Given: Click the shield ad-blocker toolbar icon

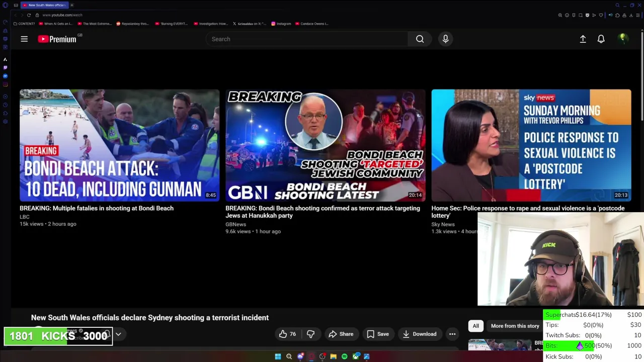Looking at the screenshot, I should pos(587,15).
